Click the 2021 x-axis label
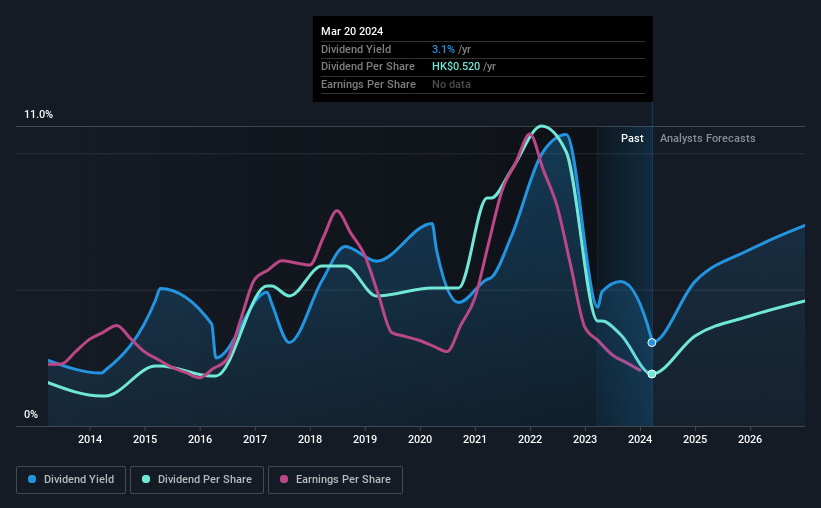The image size is (821, 508). coord(475,439)
